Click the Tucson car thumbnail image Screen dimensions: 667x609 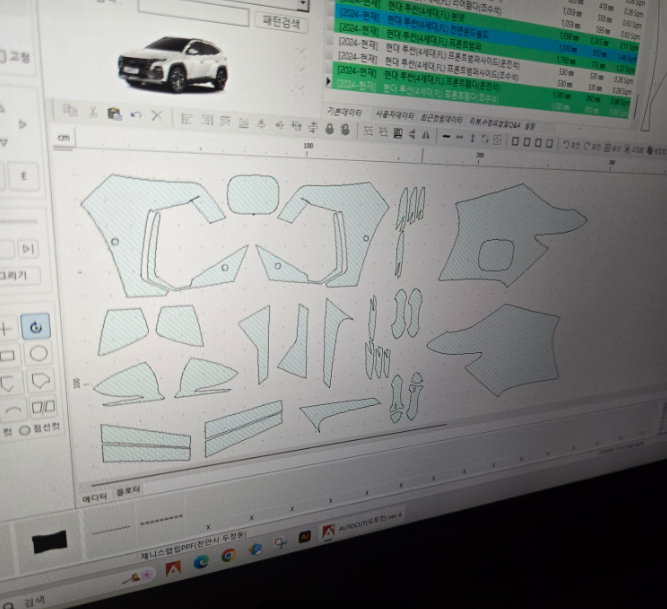pos(172,64)
